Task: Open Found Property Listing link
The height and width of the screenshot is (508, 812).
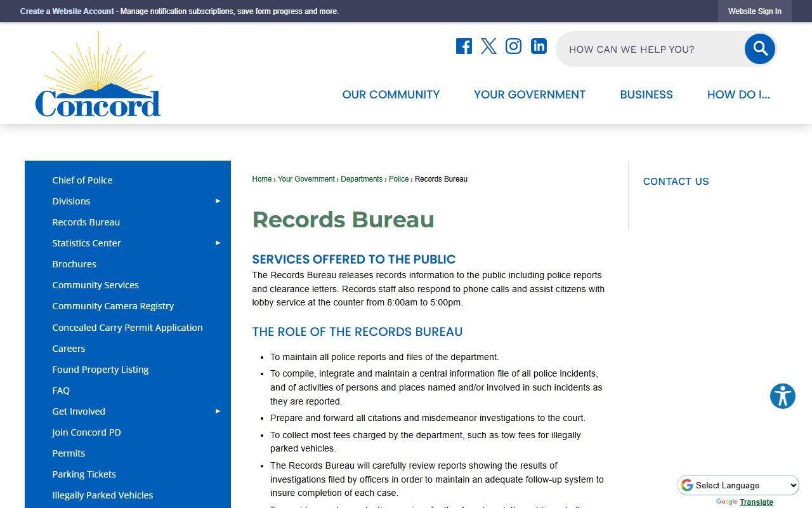Action: coord(100,370)
